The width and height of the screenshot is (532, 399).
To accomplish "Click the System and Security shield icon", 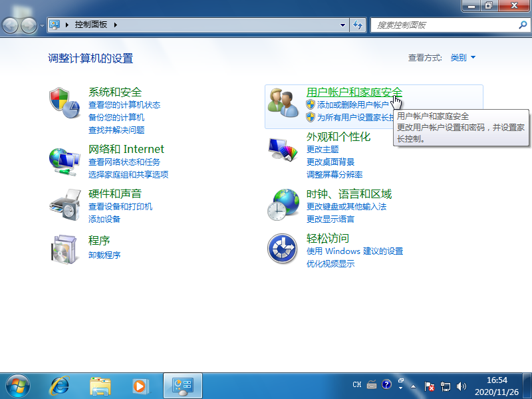I will pyautogui.click(x=65, y=102).
